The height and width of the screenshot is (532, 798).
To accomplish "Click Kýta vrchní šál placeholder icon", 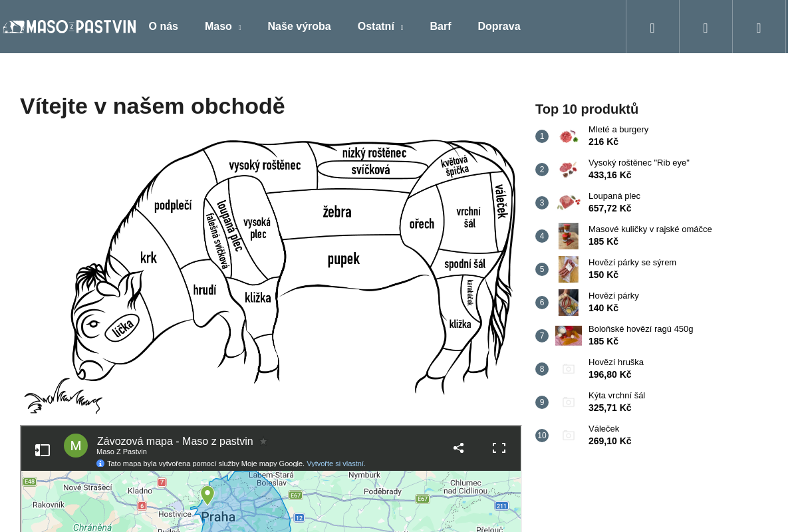I will click(x=569, y=402).
